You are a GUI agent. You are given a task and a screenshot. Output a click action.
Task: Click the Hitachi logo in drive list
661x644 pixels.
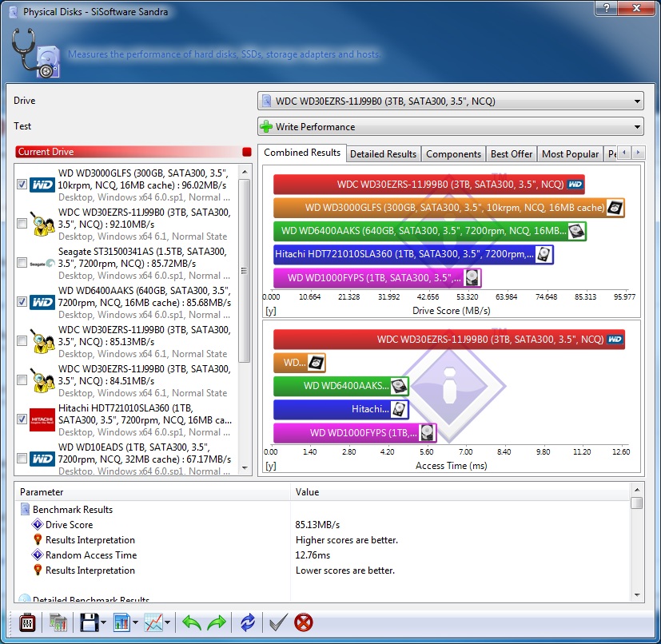coord(42,419)
